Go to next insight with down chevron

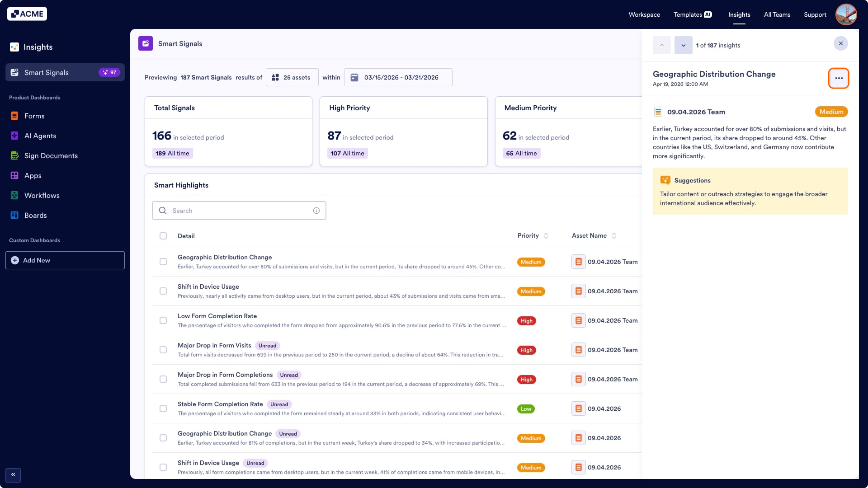[x=683, y=45]
